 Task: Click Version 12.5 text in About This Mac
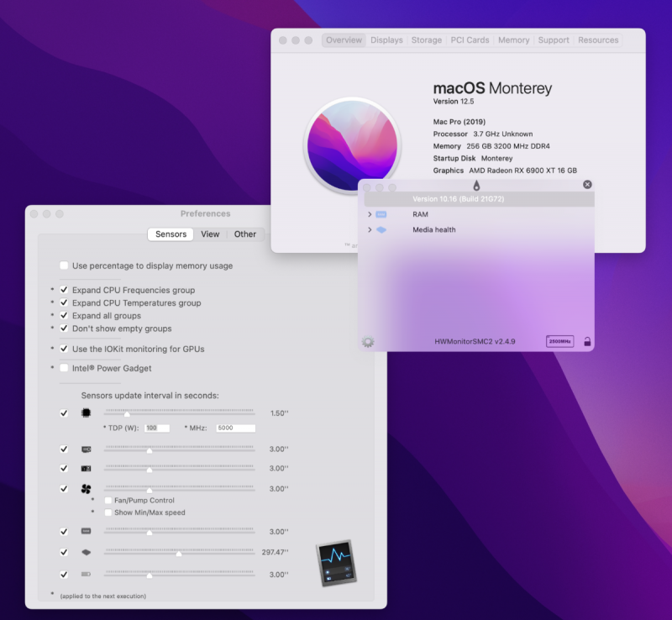[x=454, y=102]
